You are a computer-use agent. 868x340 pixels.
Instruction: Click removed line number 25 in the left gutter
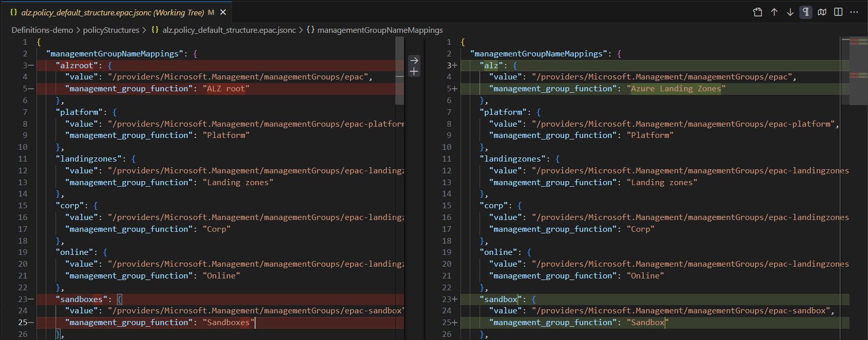click(23, 323)
